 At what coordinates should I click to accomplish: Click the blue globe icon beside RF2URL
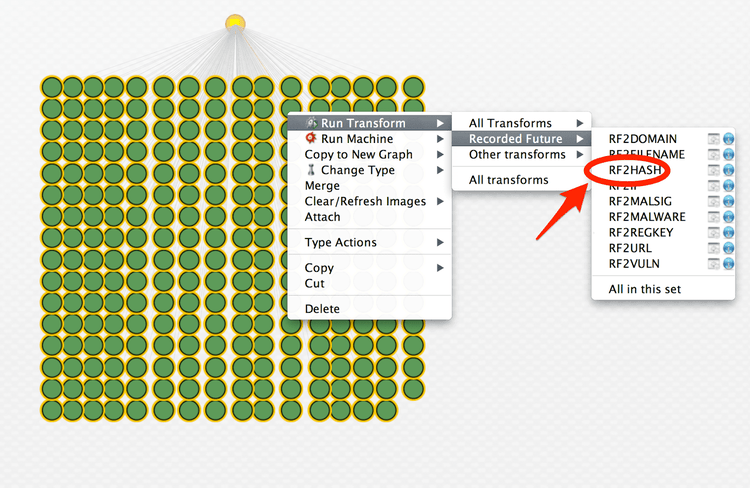[x=728, y=248]
